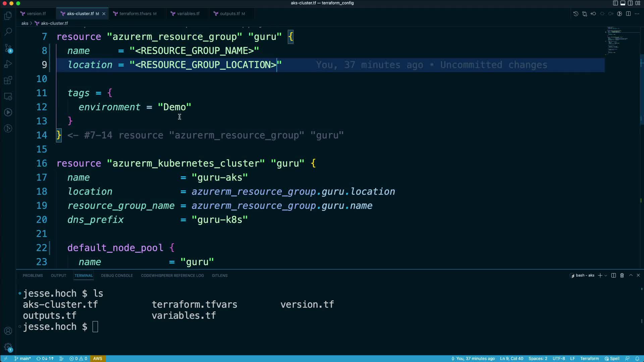Kill terminal with trash icon
The image size is (644, 362).
tap(622, 275)
